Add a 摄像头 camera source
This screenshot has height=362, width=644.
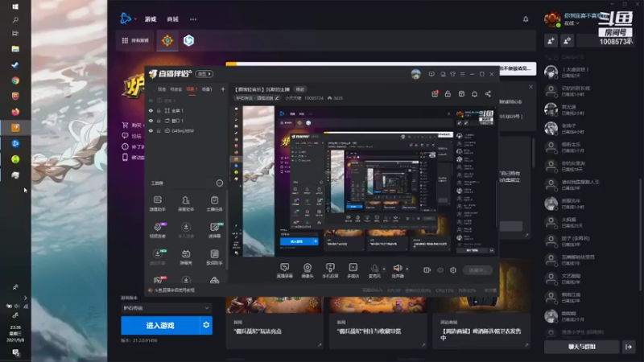[x=308, y=270]
